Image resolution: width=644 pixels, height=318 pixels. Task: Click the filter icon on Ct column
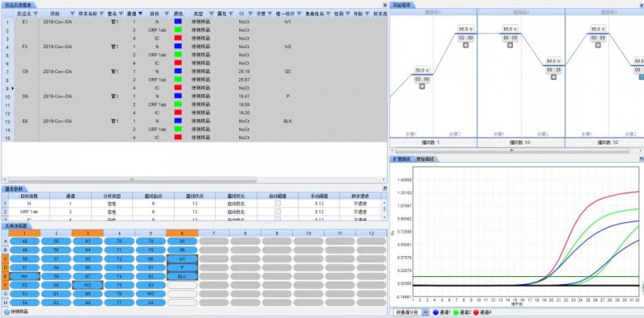(250, 14)
